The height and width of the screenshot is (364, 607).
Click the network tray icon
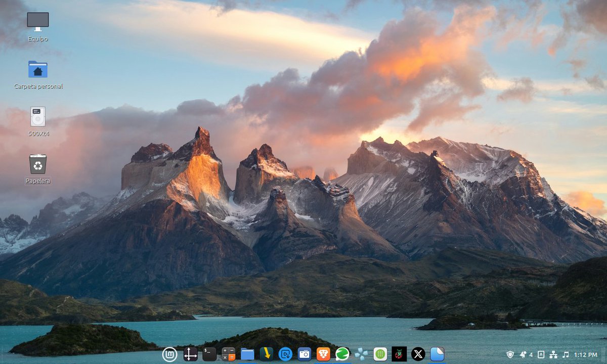(553, 354)
